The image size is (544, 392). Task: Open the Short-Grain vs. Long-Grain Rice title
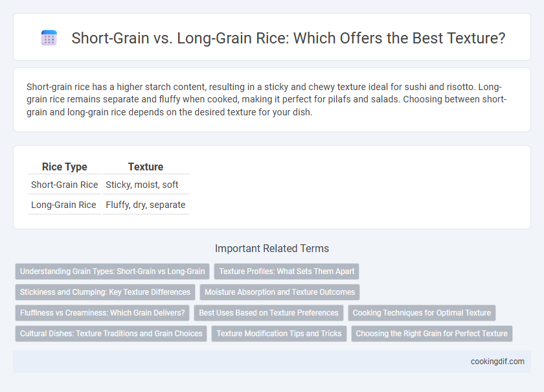click(288, 38)
